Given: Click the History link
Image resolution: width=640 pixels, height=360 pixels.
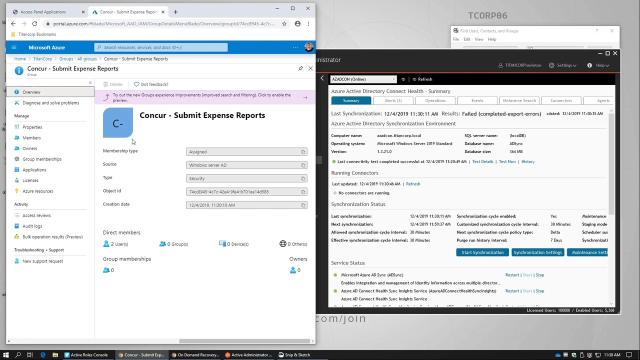Looking at the screenshot, I should pos(528,162).
